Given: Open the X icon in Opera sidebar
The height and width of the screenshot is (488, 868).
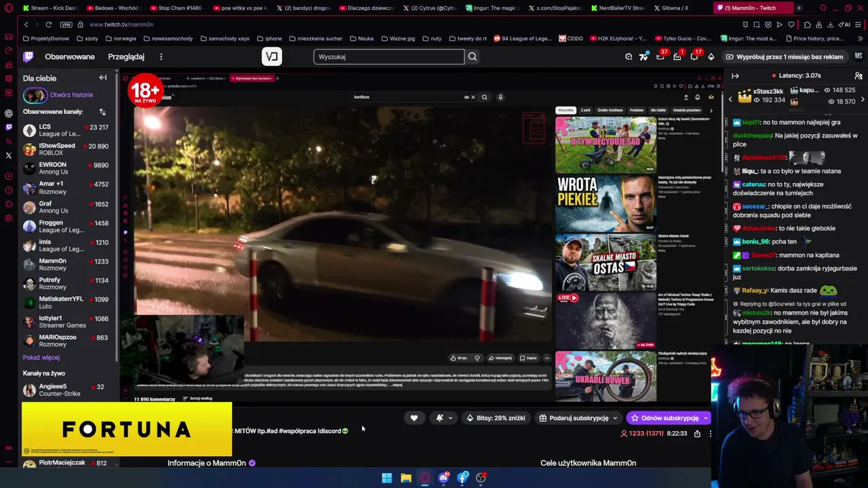Looking at the screenshot, I should tap(8, 155).
